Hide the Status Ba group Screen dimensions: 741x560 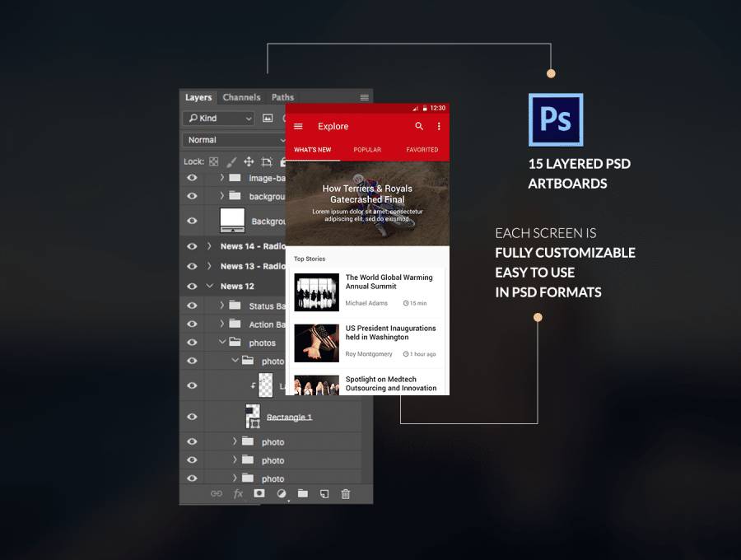[x=192, y=306]
